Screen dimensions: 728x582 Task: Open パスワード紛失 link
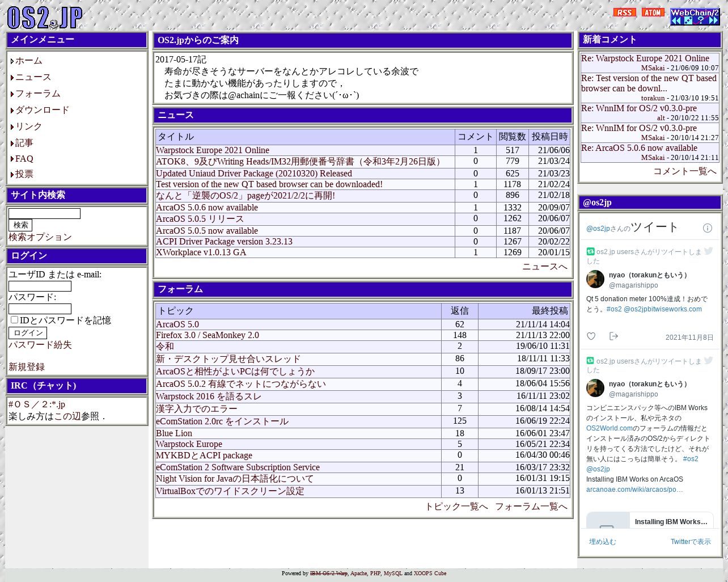point(40,345)
